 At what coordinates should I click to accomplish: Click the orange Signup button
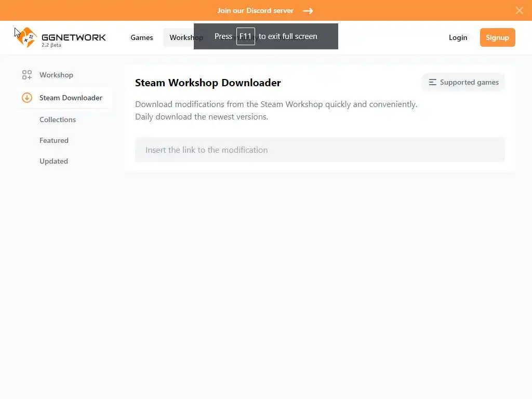497,37
